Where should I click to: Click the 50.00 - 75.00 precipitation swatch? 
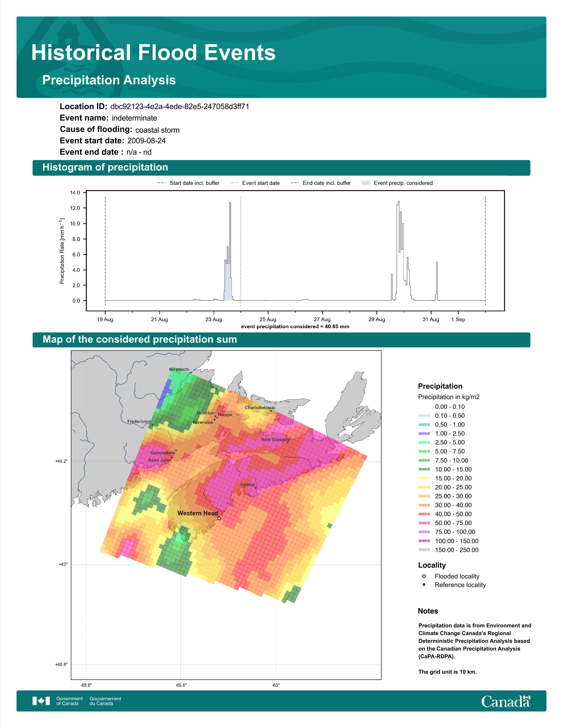point(424,523)
